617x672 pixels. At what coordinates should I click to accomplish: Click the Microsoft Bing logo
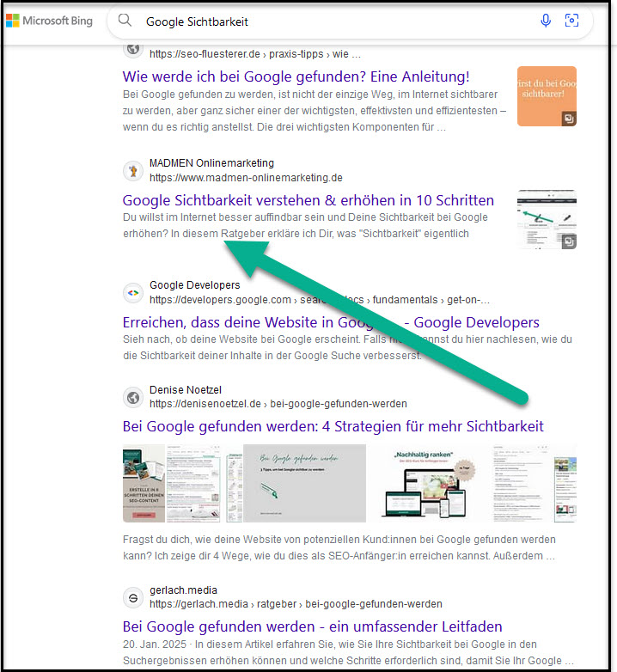tap(49, 21)
